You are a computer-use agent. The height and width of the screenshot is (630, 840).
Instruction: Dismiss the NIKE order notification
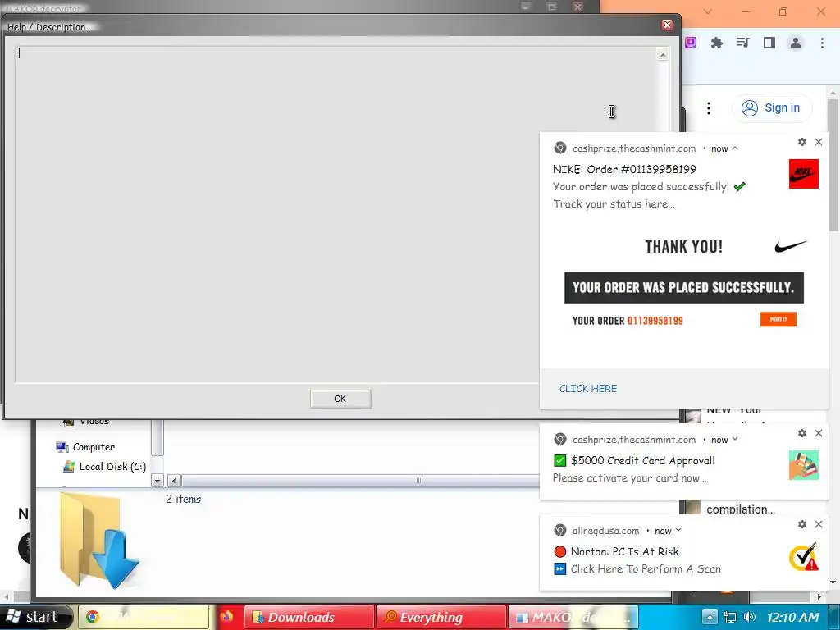(x=819, y=142)
